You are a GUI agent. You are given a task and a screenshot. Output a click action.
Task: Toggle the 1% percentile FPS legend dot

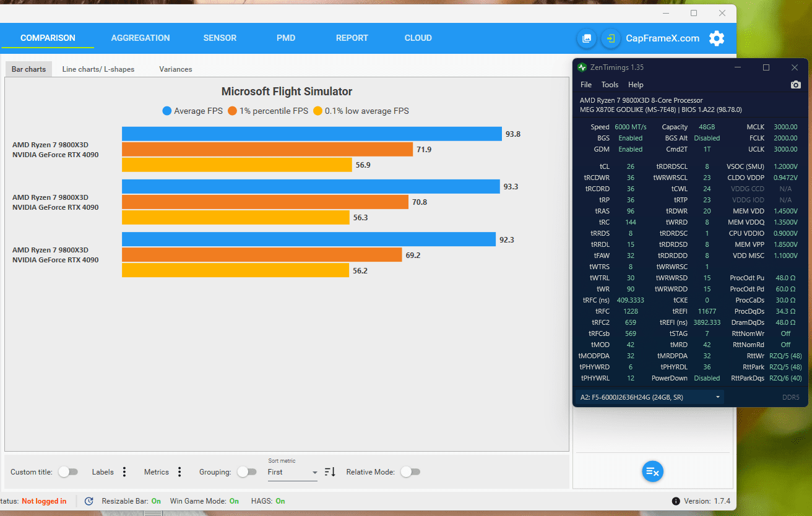tap(232, 111)
